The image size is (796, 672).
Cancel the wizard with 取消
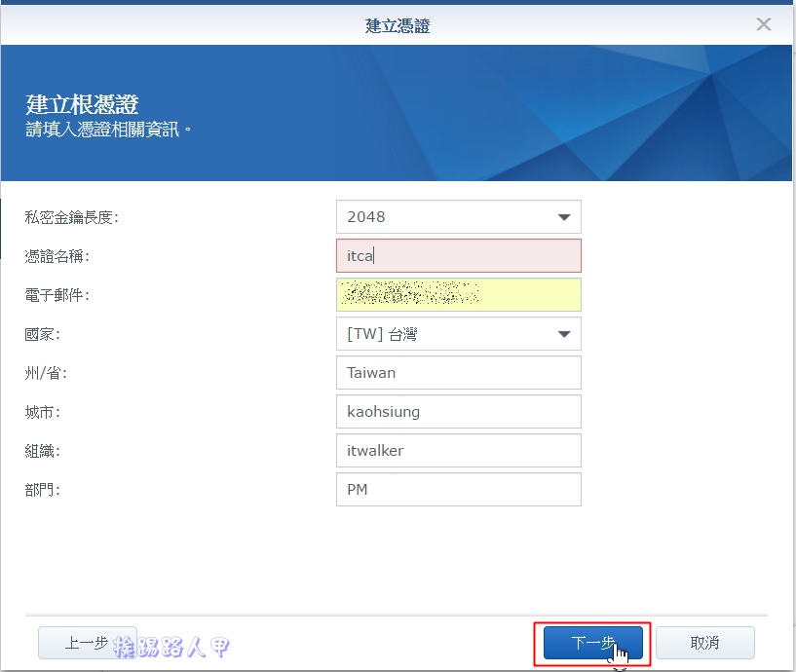coord(705,643)
